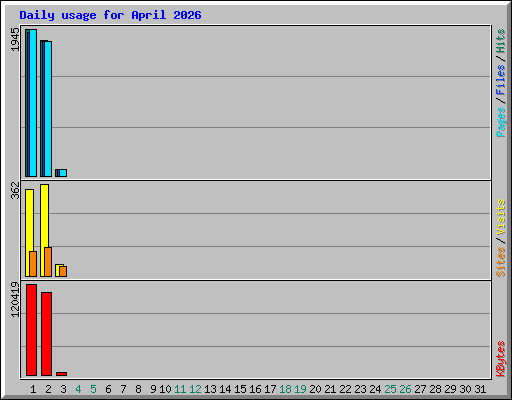Click day label 10 on the x-axis
512x400 pixels.
(165, 389)
